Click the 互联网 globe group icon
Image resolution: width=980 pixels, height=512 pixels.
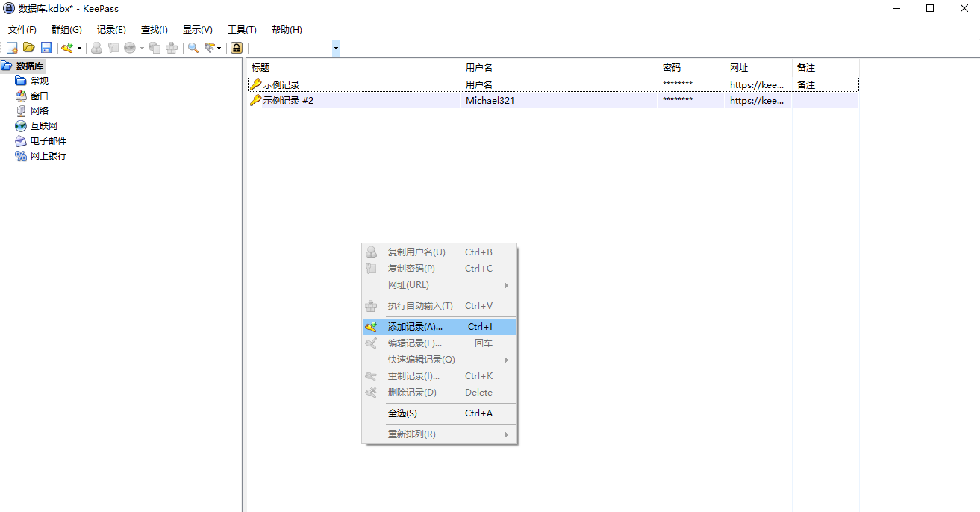21,125
